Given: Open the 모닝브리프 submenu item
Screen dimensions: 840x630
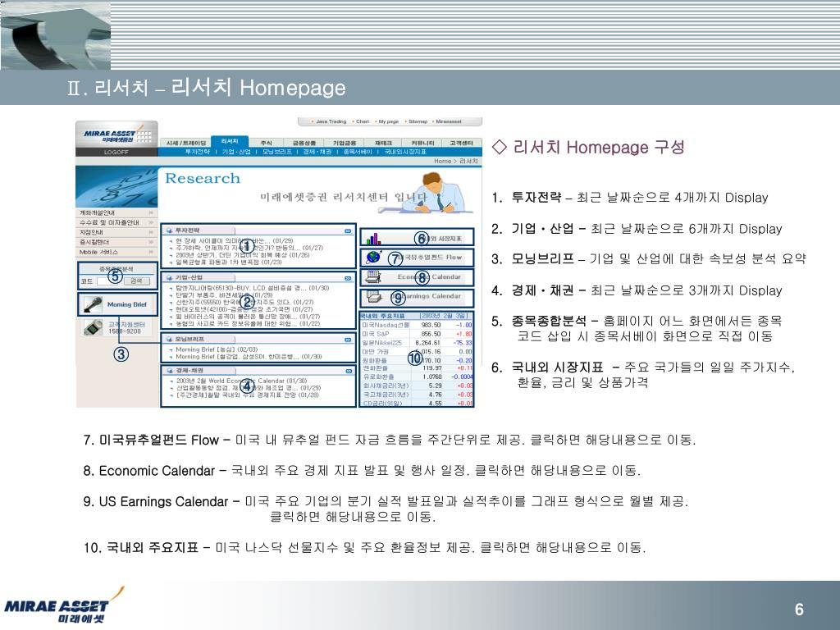Looking at the screenshot, I should click(x=277, y=152).
